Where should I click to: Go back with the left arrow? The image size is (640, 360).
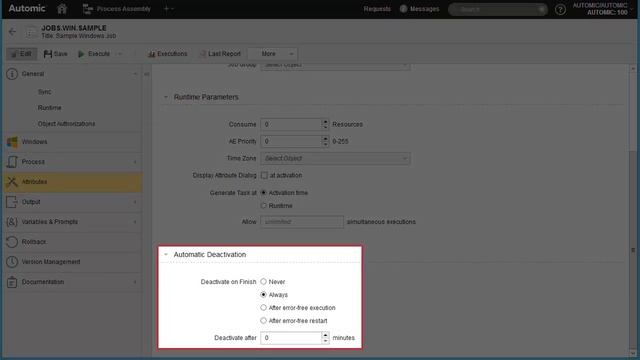[x=12, y=31]
